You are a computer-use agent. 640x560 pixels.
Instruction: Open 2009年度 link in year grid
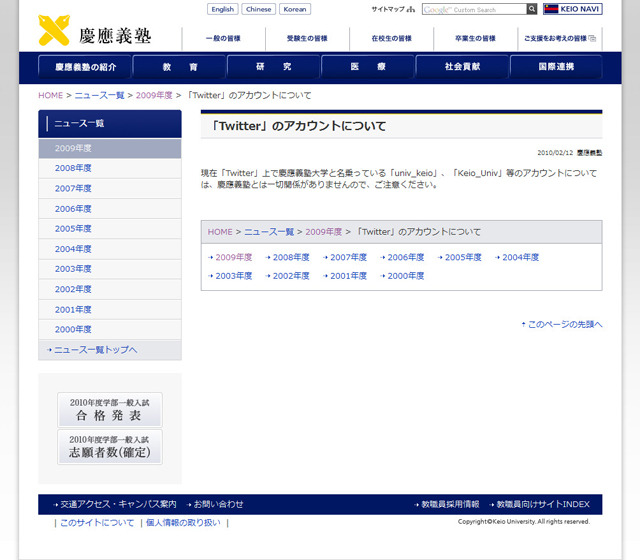[x=233, y=258]
